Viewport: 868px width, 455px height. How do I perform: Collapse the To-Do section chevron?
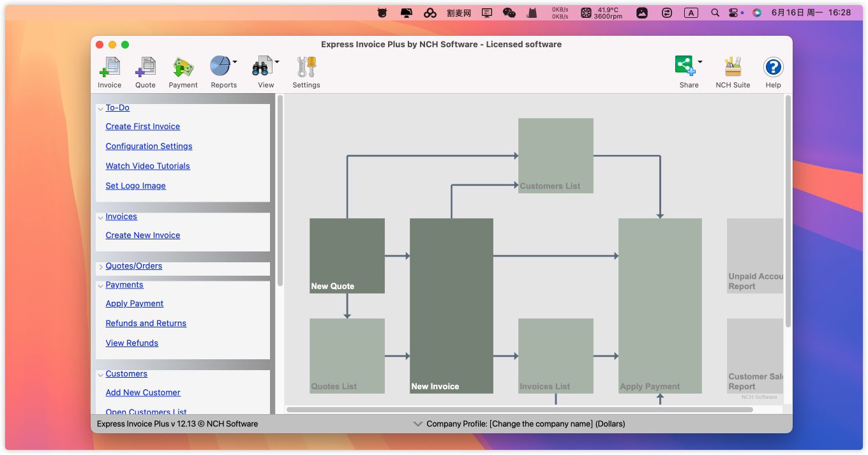tap(100, 109)
